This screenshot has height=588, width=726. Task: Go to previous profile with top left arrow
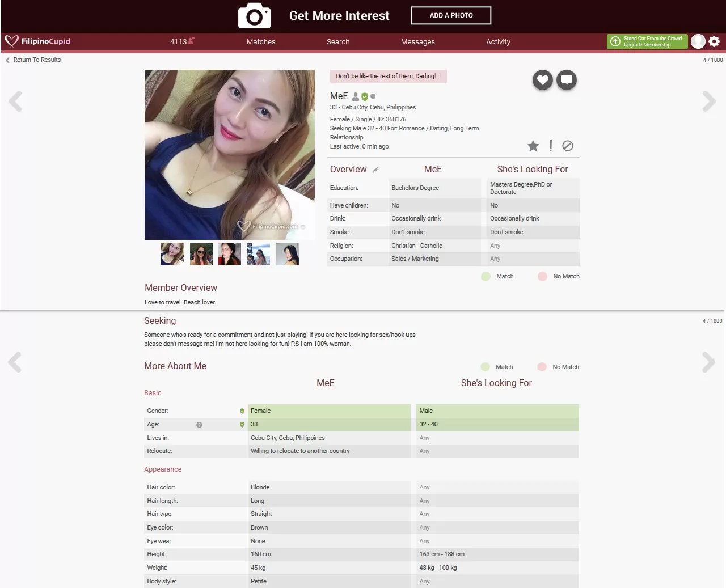[x=15, y=101]
